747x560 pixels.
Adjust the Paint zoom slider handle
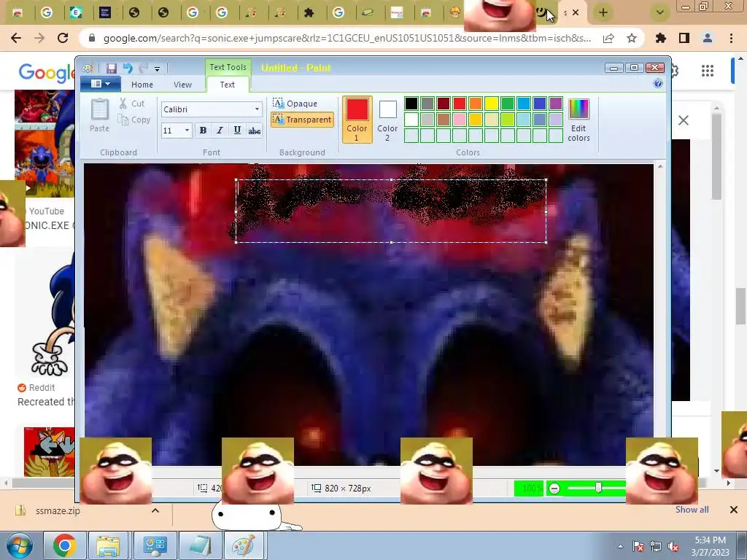[598, 488]
